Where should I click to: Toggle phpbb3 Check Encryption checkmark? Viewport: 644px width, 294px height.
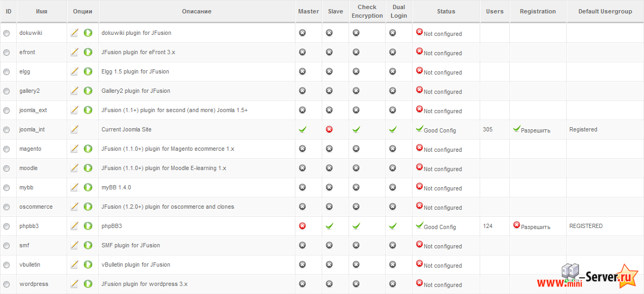click(x=356, y=225)
